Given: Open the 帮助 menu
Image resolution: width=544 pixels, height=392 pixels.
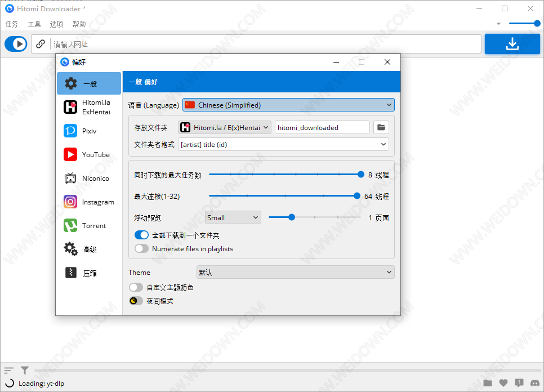Looking at the screenshot, I should tap(79, 24).
